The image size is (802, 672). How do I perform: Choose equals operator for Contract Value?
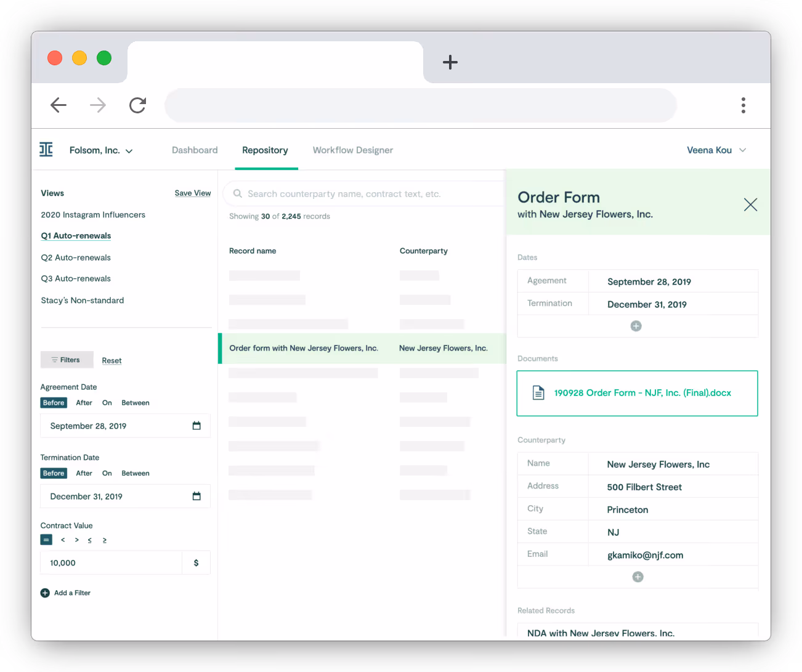point(46,540)
